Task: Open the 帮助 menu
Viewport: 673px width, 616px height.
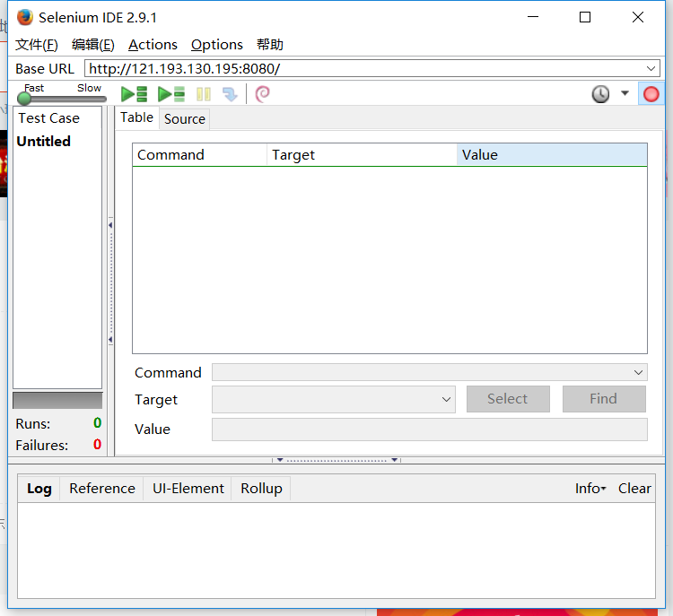Action: (x=270, y=45)
